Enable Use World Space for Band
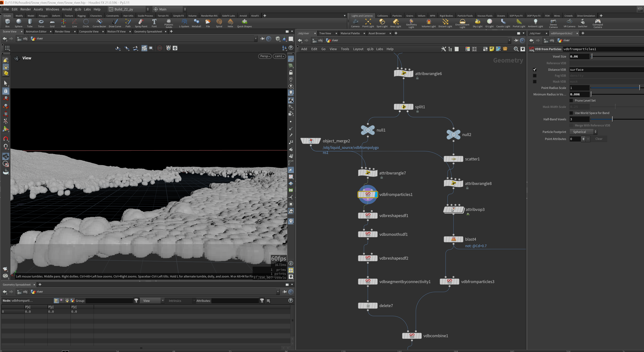The image size is (644, 352). (x=571, y=113)
